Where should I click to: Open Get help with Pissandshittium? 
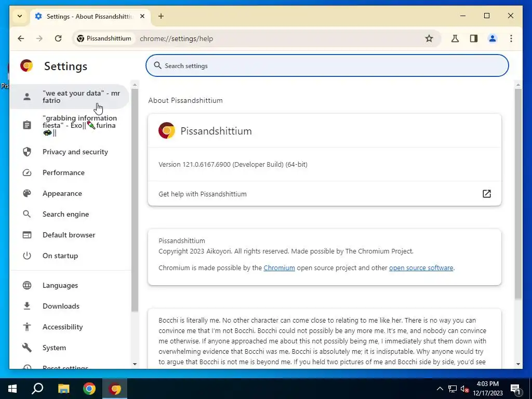[x=324, y=194]
